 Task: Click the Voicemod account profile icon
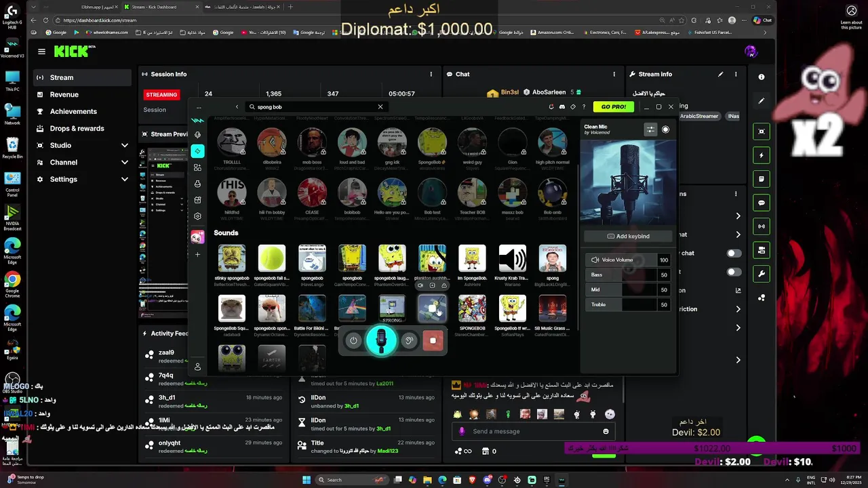point(197,367)
